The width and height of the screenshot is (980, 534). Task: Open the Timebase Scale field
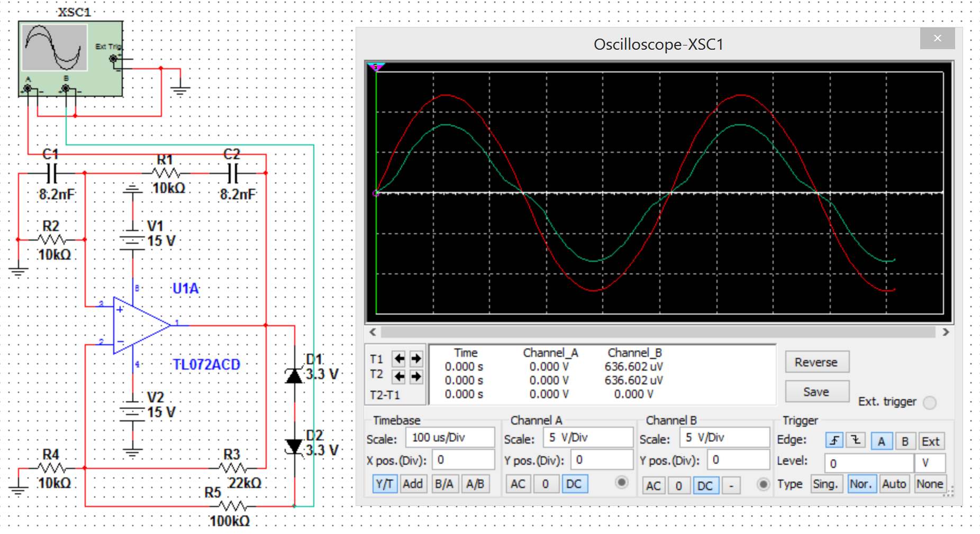[450, 438]
